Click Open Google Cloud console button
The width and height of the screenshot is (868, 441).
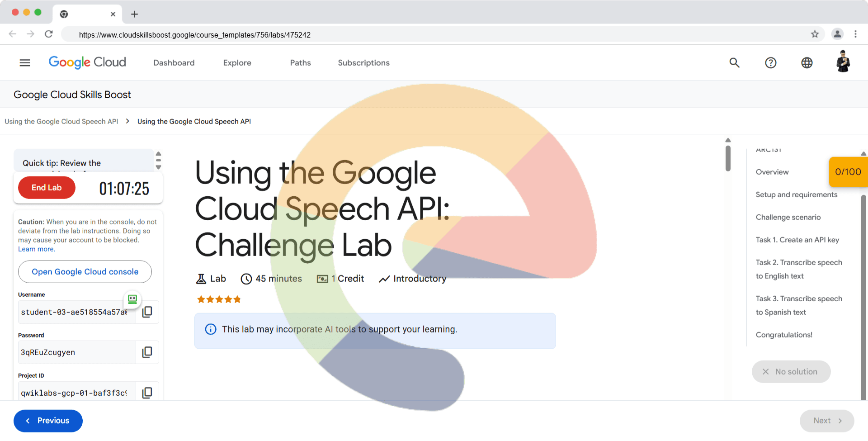85,272
